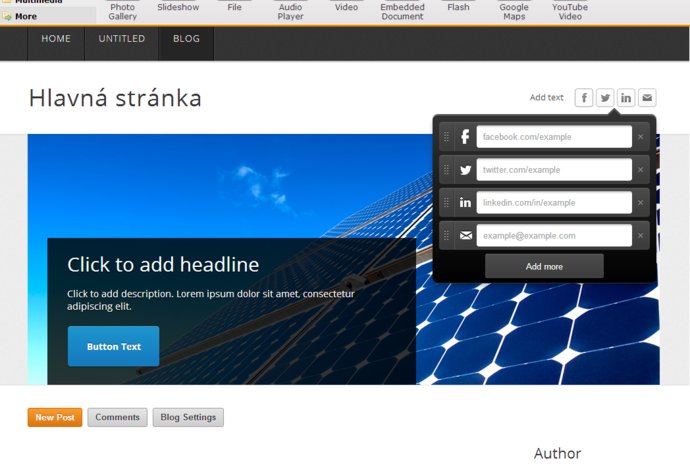690x469 pixels.
Task: Click the Facebook icon in page header
Action: [584, 97]
